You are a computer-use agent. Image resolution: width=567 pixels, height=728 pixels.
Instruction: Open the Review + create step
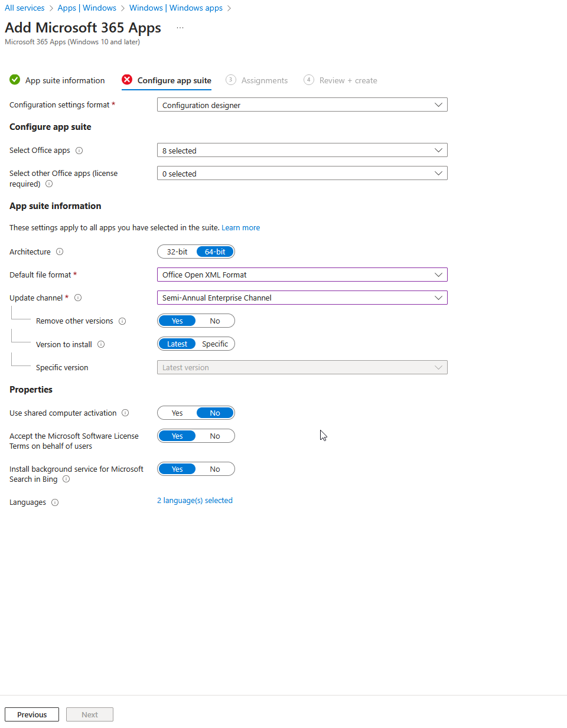coord(348,80)
